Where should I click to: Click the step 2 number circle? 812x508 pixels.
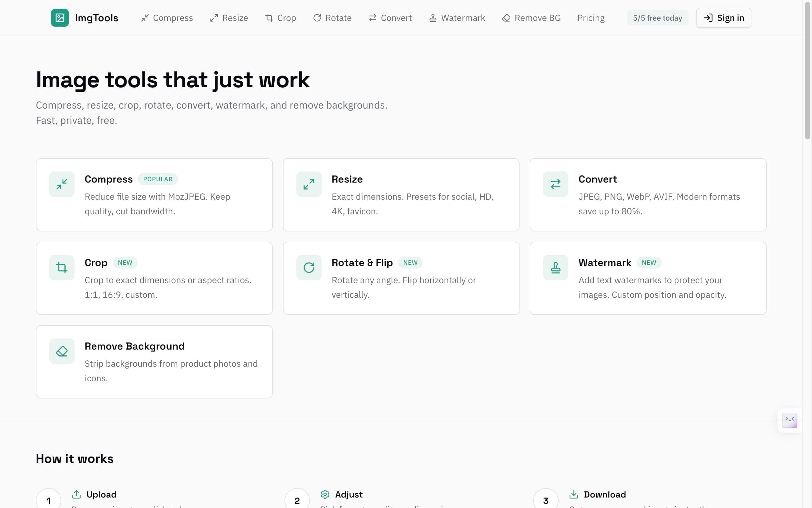click(297, 500)
